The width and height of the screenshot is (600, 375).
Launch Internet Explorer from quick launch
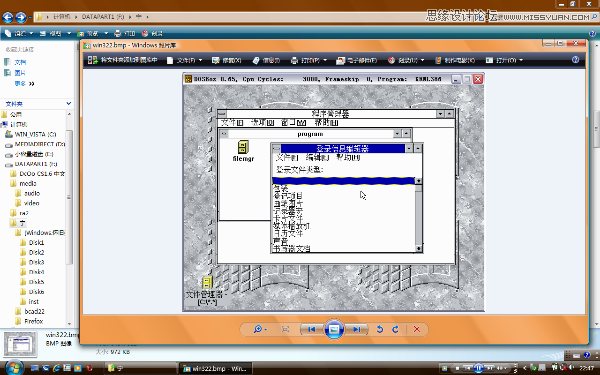(x=56, y=368)
